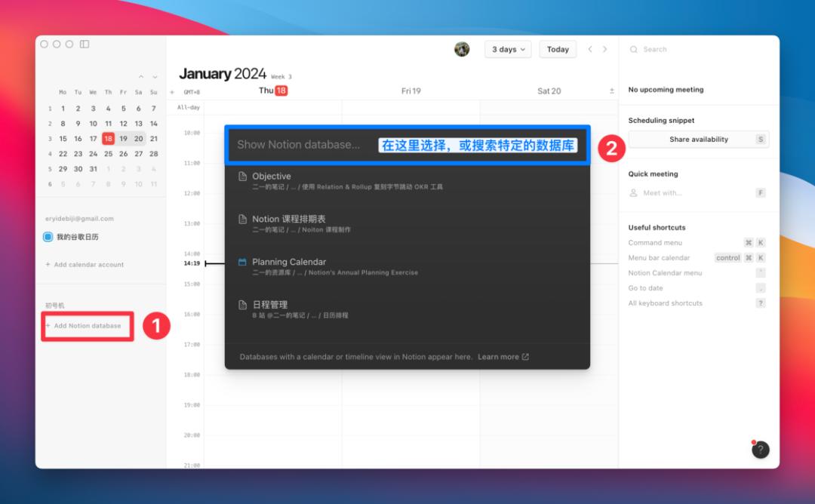
Task: Click Add calendar account
Action: point(85,265)
